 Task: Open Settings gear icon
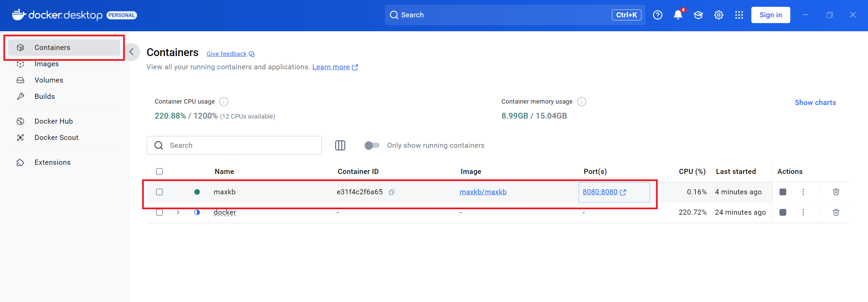[718, 15]
